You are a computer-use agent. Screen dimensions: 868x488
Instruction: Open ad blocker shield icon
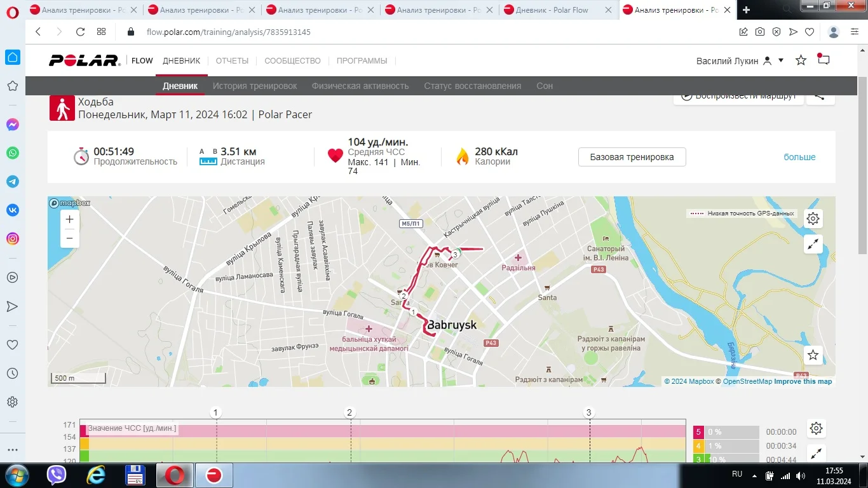tap(776, 32)
